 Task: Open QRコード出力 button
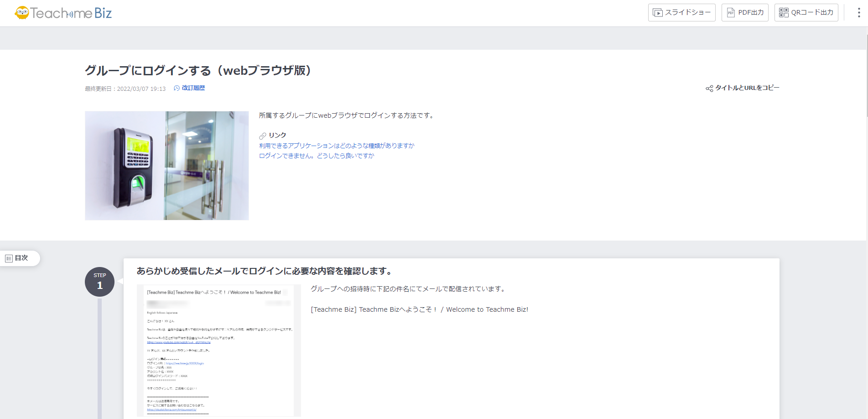[x=806, y=12]
